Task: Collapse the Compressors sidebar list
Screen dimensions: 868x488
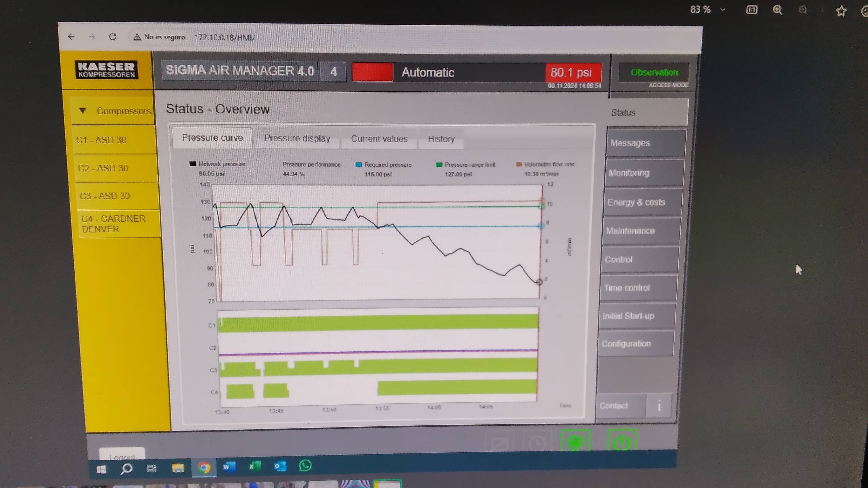Action: point(82,111)
